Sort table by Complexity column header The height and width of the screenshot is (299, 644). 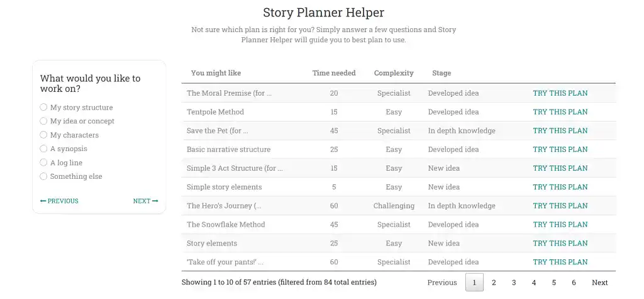(x=394, y=73)
